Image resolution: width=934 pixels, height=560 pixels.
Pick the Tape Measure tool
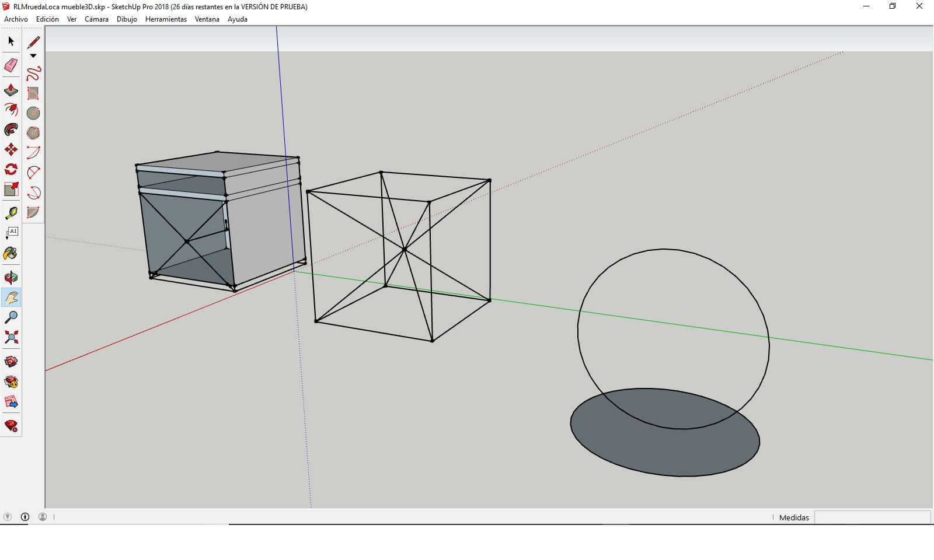[x=11, y=213]
